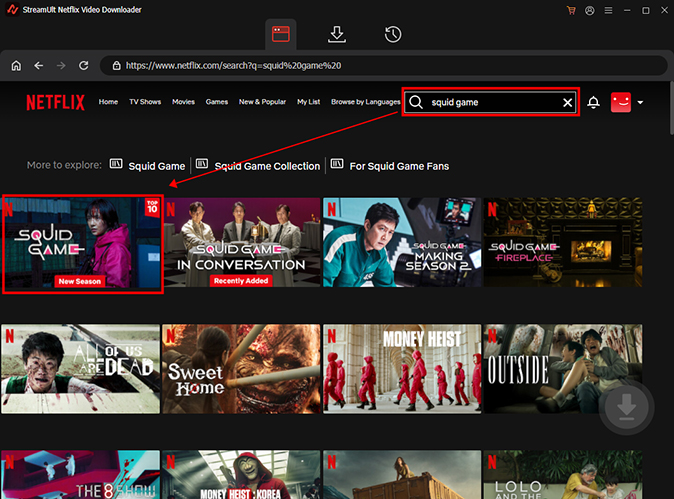
Task: Open the notifications bell
Action: 594,102
